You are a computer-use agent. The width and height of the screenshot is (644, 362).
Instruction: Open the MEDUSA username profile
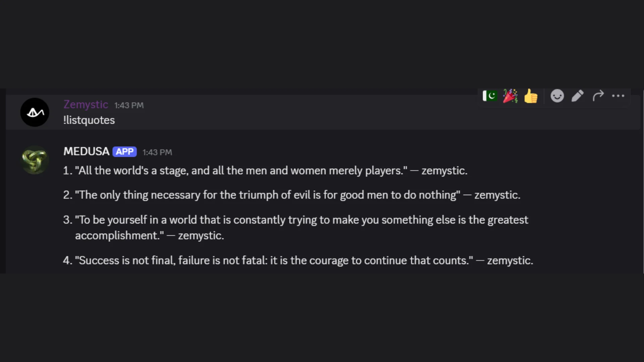87,152
